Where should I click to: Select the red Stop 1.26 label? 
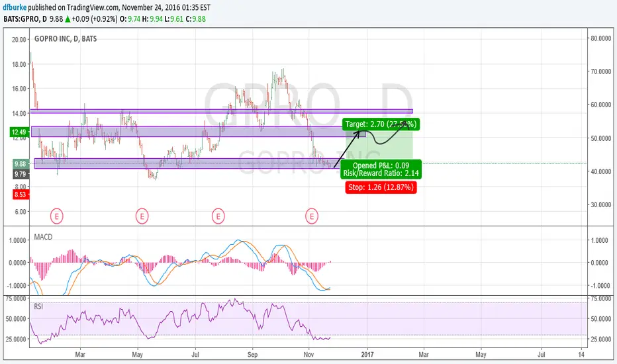pyautogui.click(x=381, y=187)
